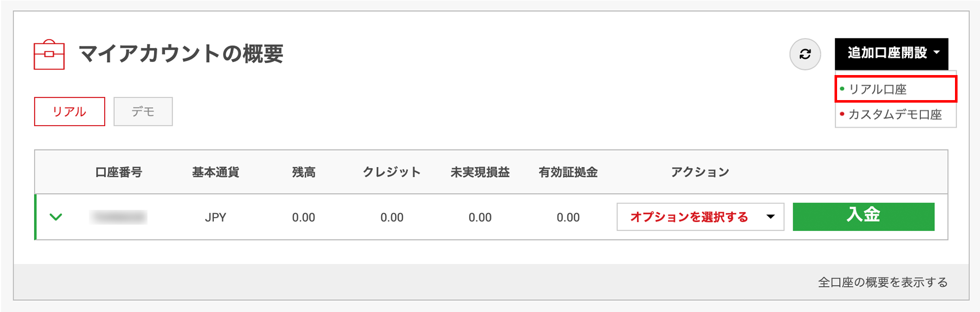Click the red briefcase account icon

tap(49, 54)
